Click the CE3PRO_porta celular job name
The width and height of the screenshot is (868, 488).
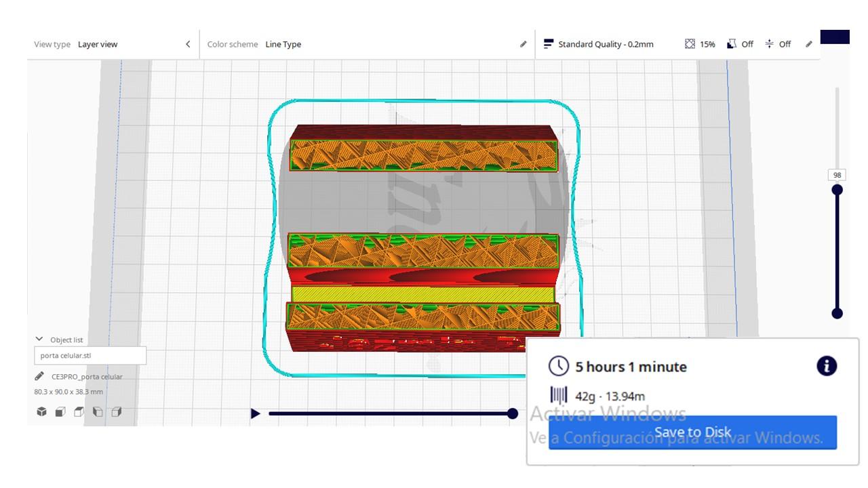[87, 377]
